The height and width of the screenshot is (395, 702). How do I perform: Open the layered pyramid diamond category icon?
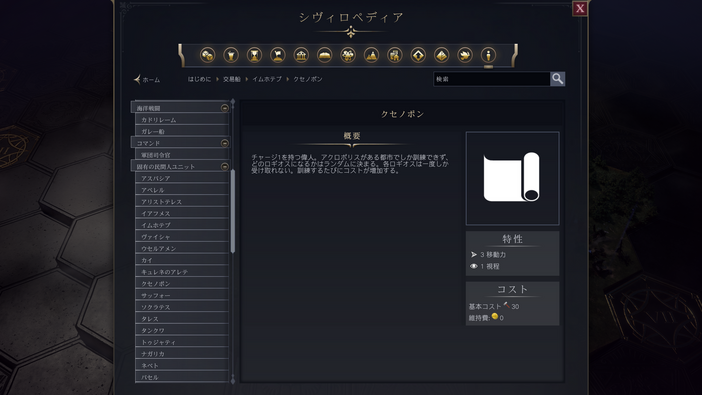(x=441, y=55)
